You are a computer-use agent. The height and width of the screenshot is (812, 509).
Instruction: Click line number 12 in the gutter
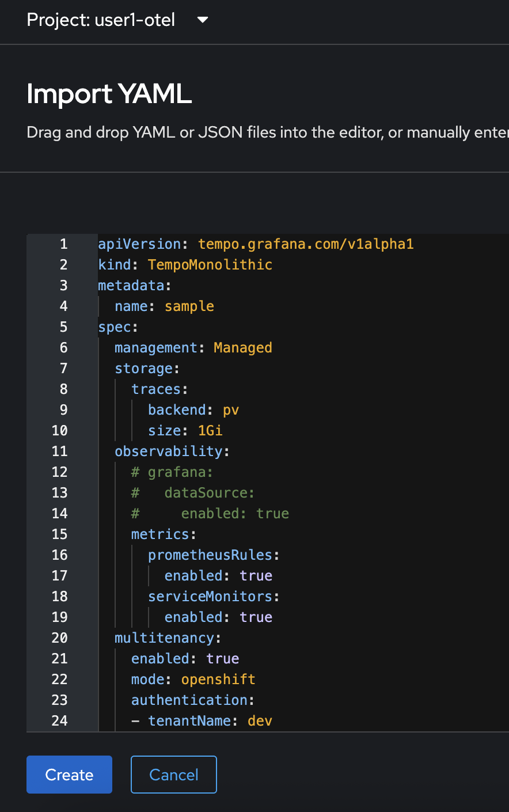pos(60,472)
